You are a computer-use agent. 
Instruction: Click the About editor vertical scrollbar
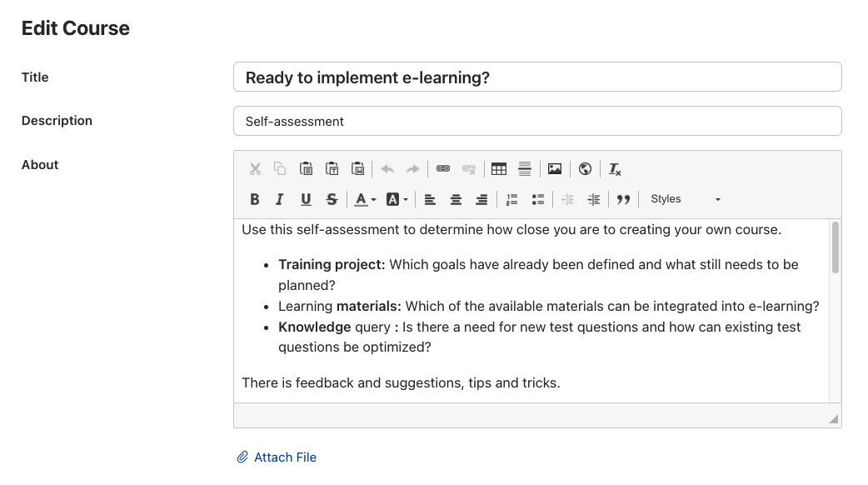pos(835,247)
